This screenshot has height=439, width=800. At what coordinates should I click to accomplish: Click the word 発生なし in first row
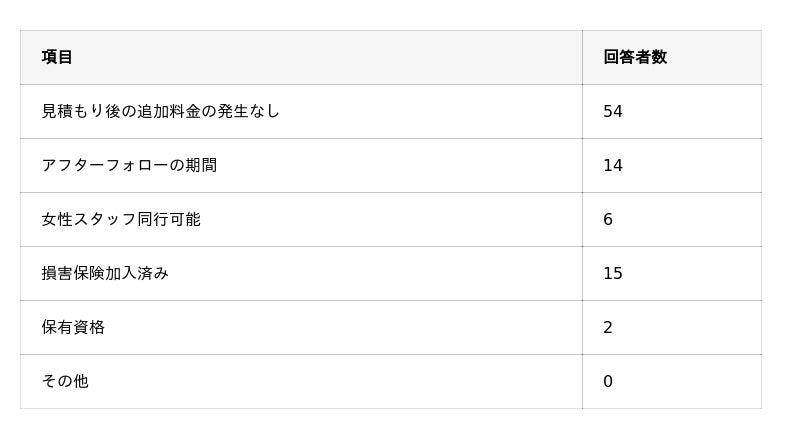point(249,111)
